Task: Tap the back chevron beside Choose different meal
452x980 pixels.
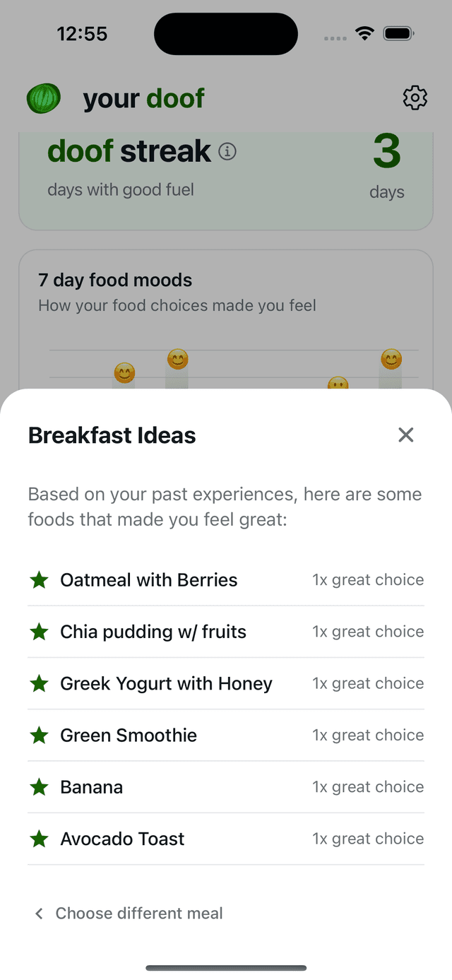Action: (x=39, y=913)
